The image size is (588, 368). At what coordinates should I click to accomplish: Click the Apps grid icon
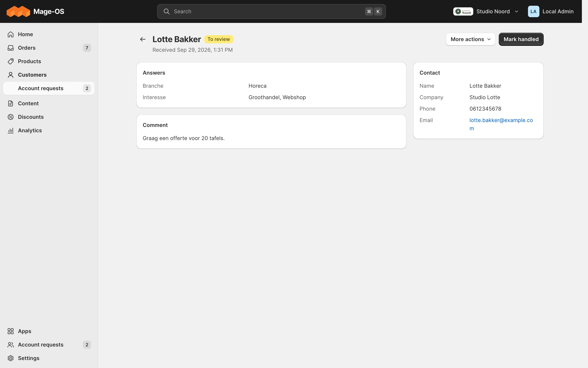pyautogui.click(x=10, y=331)
